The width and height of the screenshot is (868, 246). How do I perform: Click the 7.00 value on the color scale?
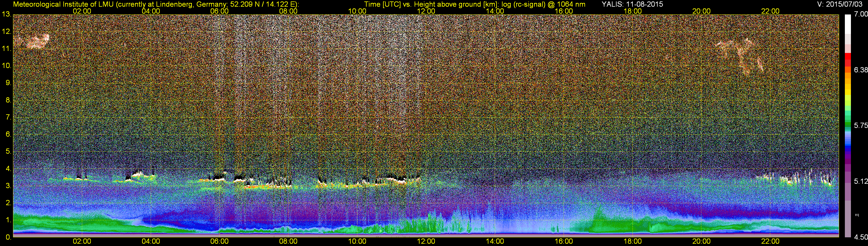point(861,14)
